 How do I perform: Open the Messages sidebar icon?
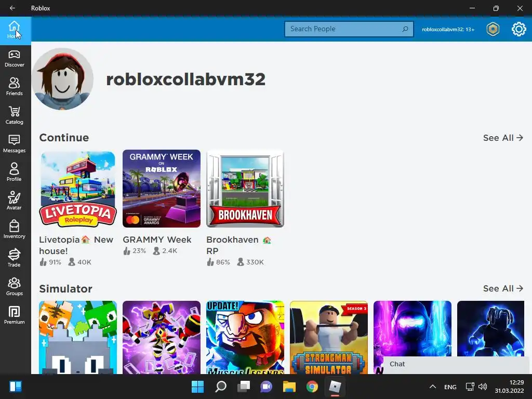(x=14, y=144)
